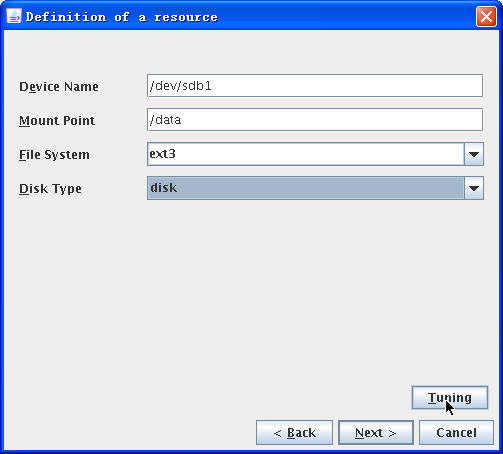Proceed with the Next button
The image size is (503, 454).
[x=376, y=433]
